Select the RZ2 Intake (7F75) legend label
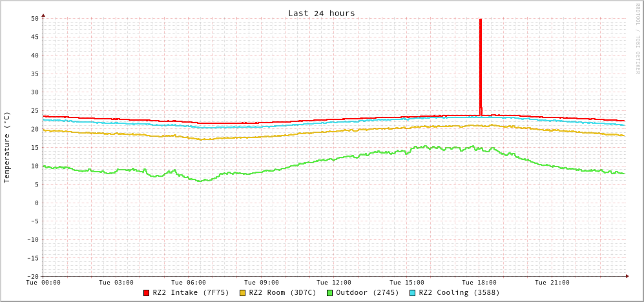 pos(191,292)
